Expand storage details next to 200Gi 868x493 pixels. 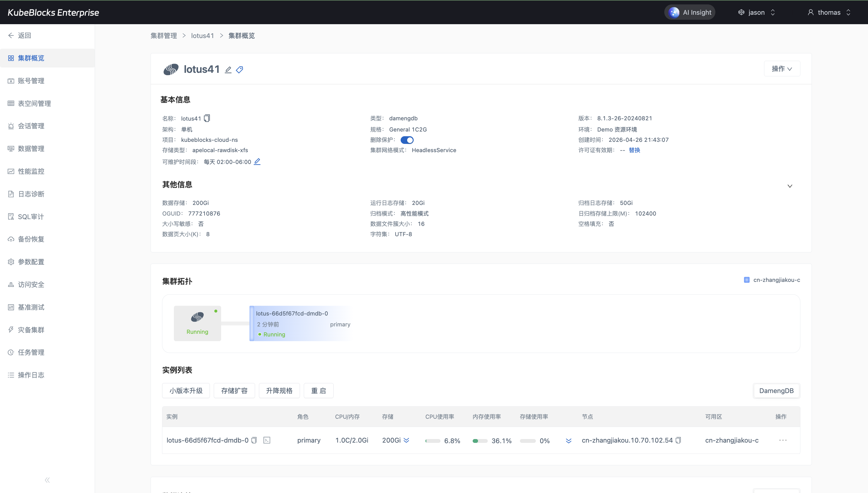(x=406, y=440)
